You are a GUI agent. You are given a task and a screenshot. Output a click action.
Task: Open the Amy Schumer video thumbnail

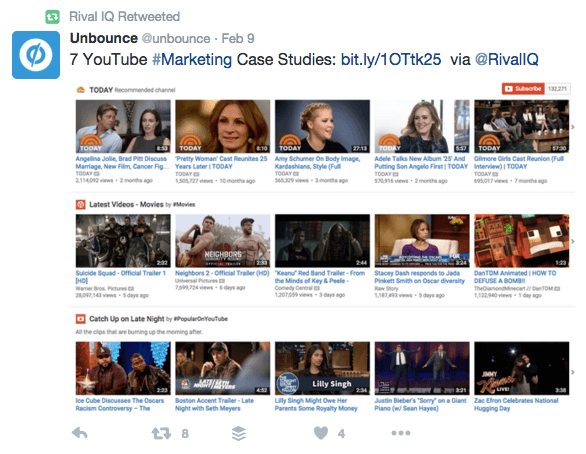point(323,126)
